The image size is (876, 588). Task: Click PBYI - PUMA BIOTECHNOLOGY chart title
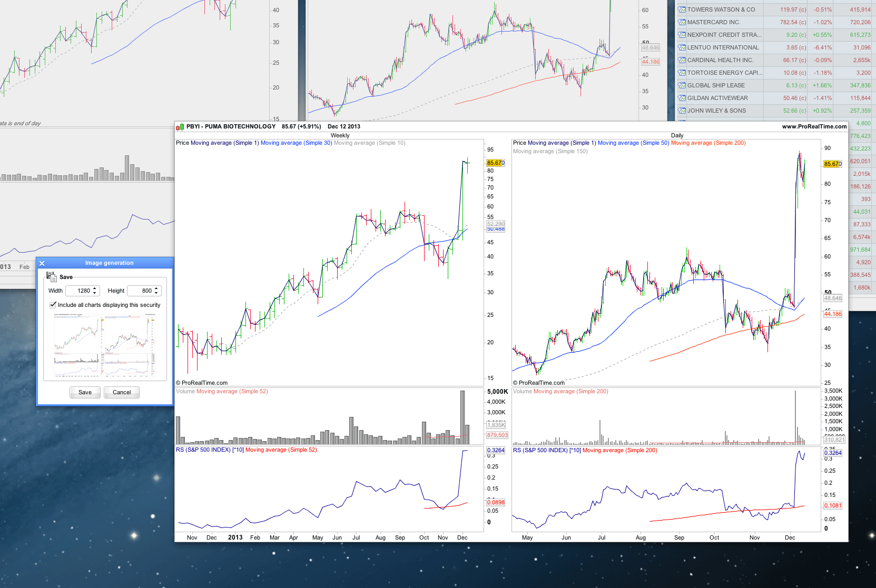point(231,126)
